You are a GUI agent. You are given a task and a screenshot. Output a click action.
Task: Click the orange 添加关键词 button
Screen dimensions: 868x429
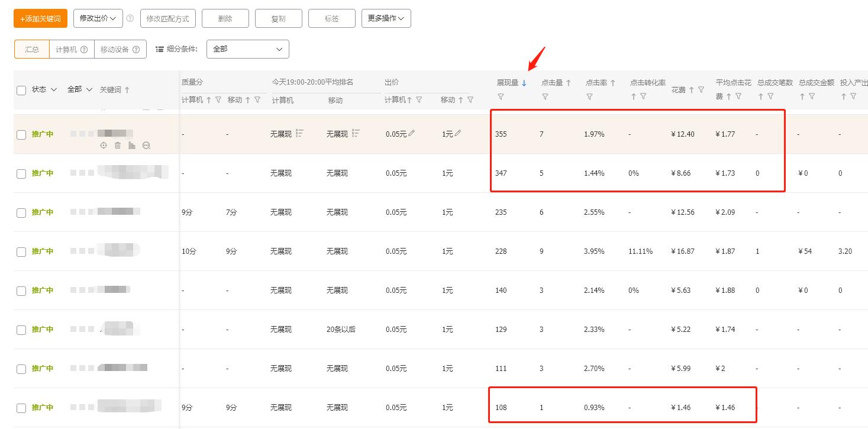(x=40, y=18)
